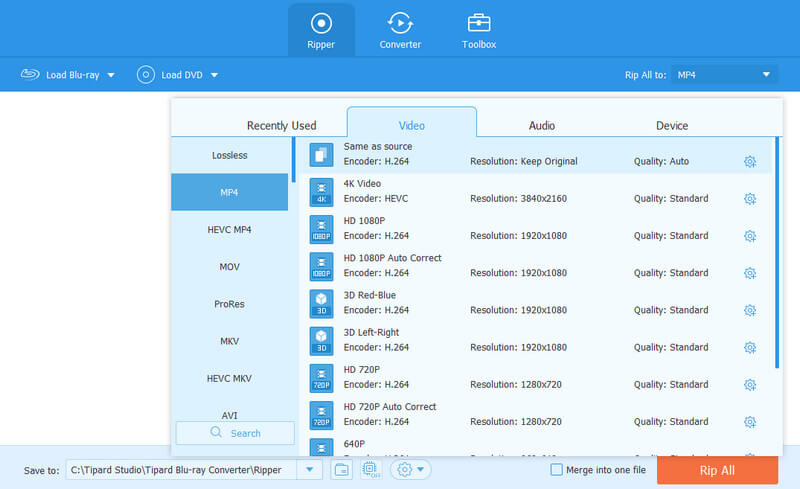Open the Toolbox icon
This screenshot has height=489, width=800.
[479, 24]
